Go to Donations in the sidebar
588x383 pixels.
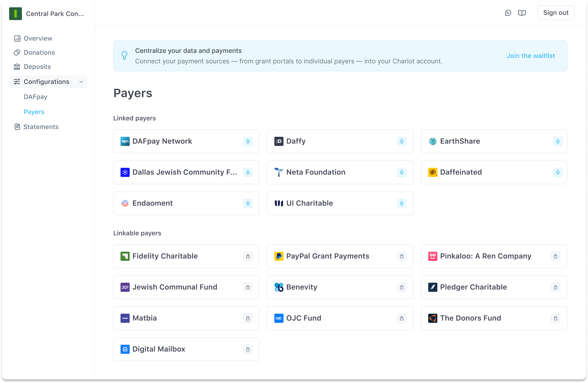pos(39,53)
